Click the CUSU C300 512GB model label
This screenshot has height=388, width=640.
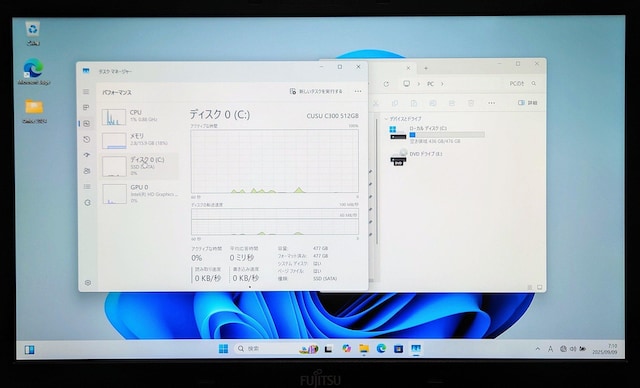(x=333, y=116)
